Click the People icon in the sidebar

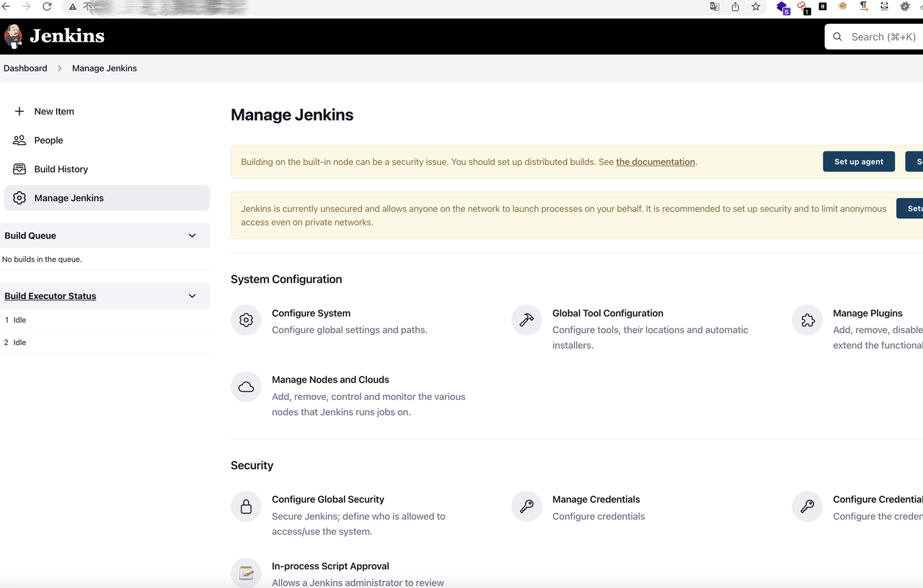19,141
